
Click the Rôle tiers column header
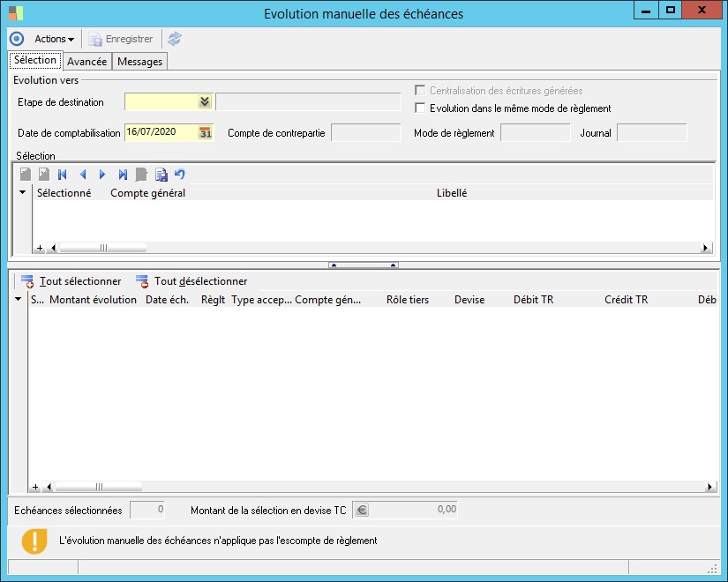[x=408, y=300]
